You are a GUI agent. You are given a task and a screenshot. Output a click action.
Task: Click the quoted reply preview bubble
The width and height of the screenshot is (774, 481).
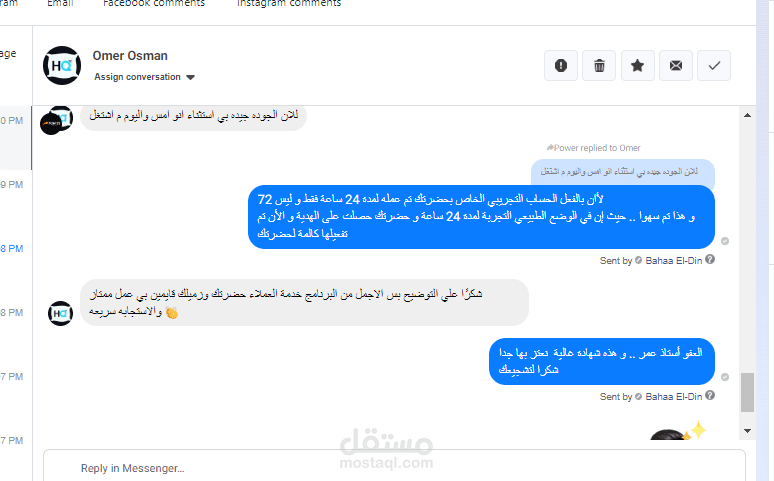(x=622, y=172)
